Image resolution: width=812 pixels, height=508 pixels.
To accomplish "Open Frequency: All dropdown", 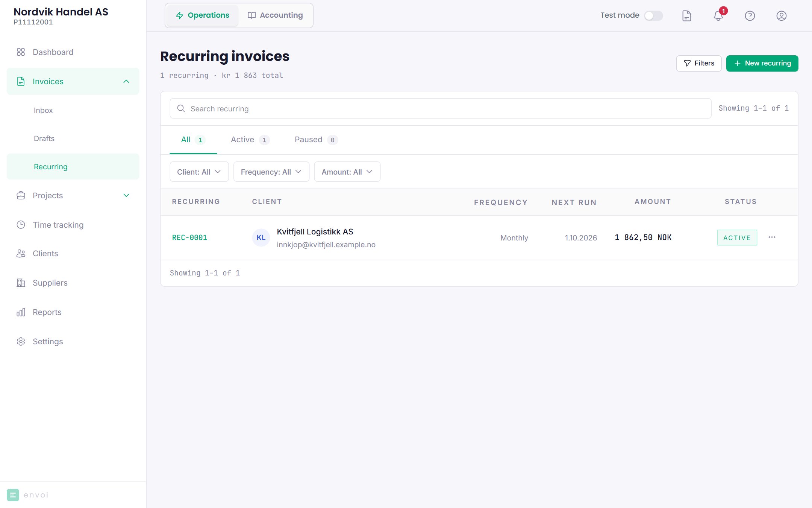I will point(271,172).
